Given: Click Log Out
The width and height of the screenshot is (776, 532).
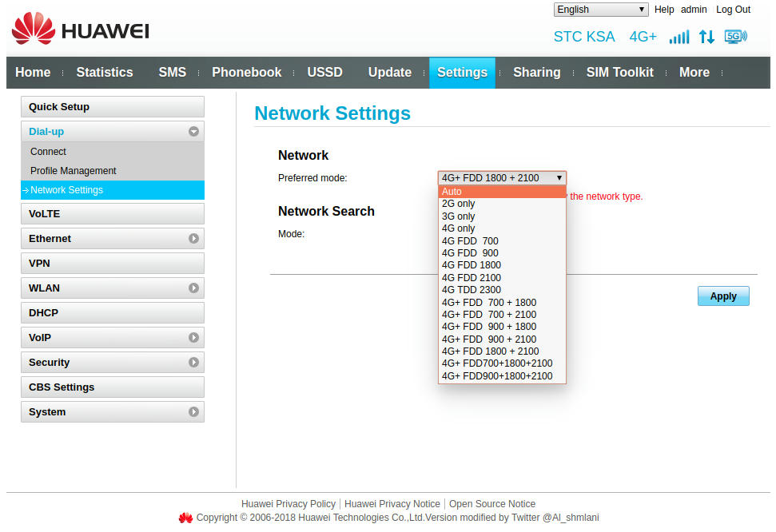Looking at the screenshot, I should [x=733, y=10].
